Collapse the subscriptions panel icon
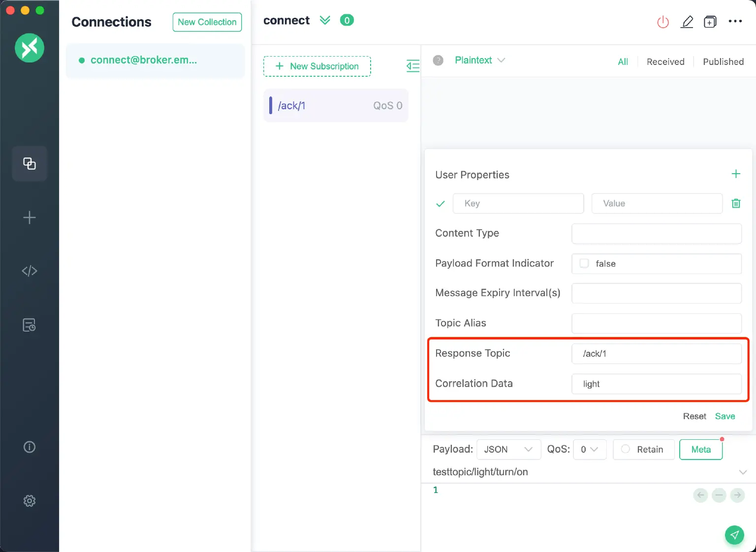 pyautogui.click(x=413, y=66)
